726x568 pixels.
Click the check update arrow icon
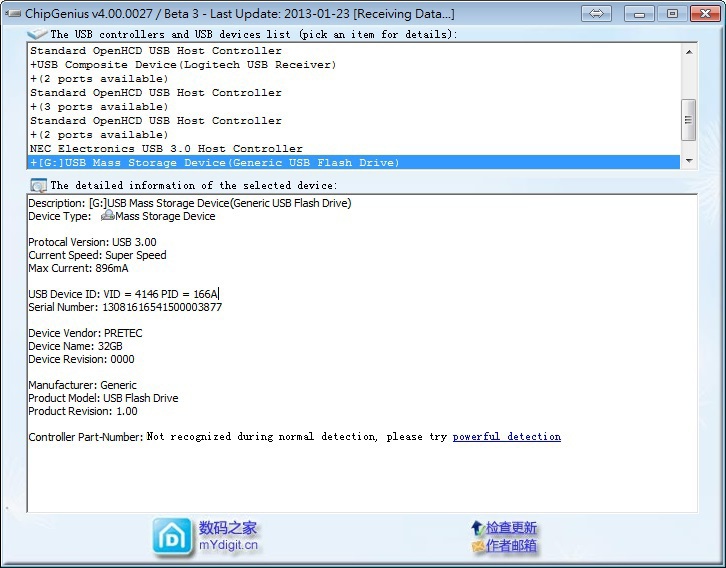[x=477, y=528]
